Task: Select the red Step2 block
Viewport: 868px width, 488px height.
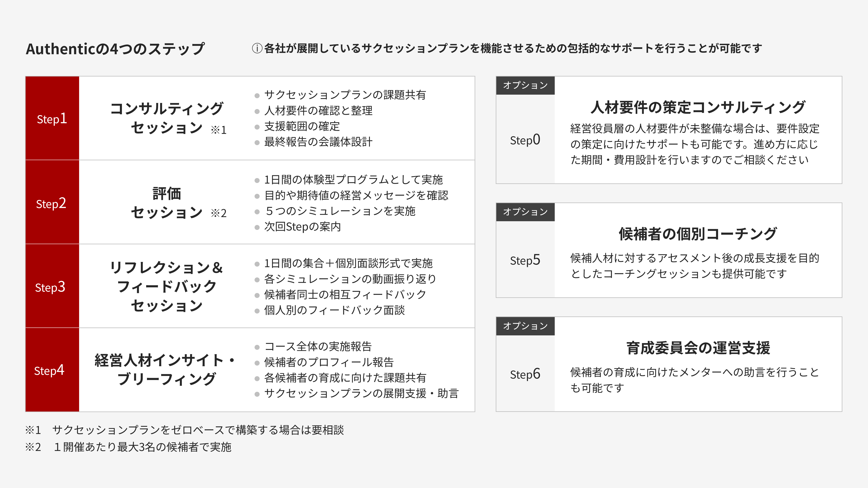Action: tap(52, 202)
